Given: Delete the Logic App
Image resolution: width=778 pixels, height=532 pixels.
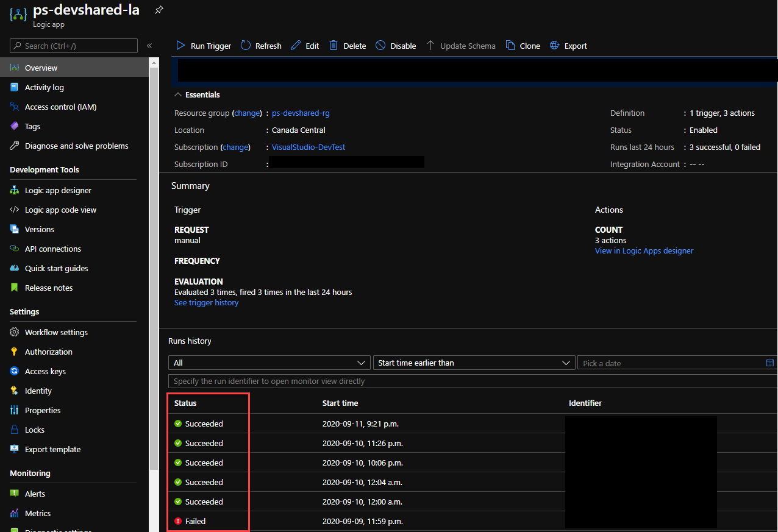Looking at the screenshot, I should point(347,45).
